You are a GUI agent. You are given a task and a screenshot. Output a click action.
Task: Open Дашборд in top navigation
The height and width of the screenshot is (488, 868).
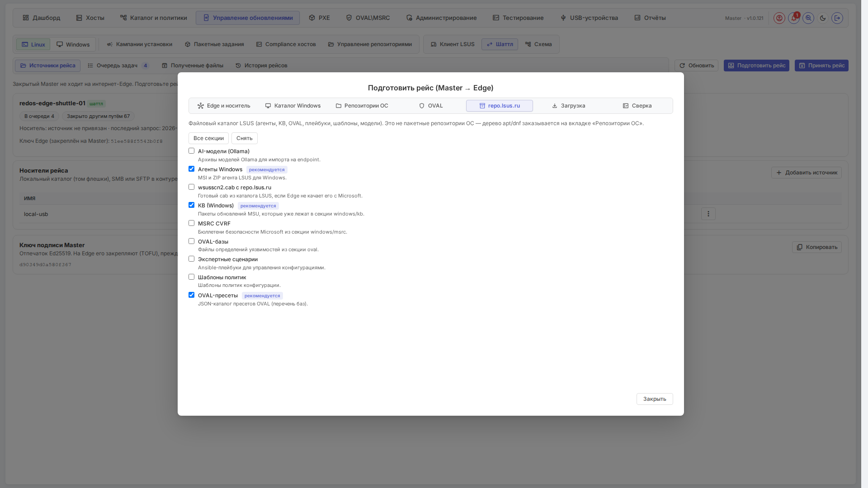[x=41, y=18]
